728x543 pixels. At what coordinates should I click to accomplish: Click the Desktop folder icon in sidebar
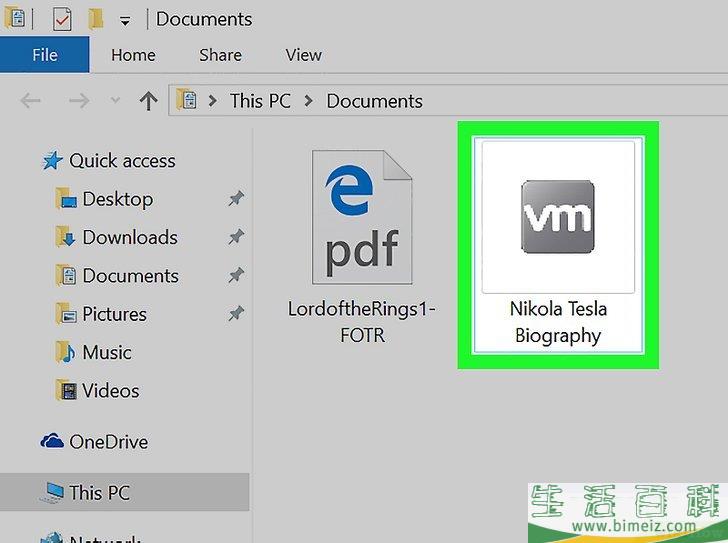tap(66, 199)
